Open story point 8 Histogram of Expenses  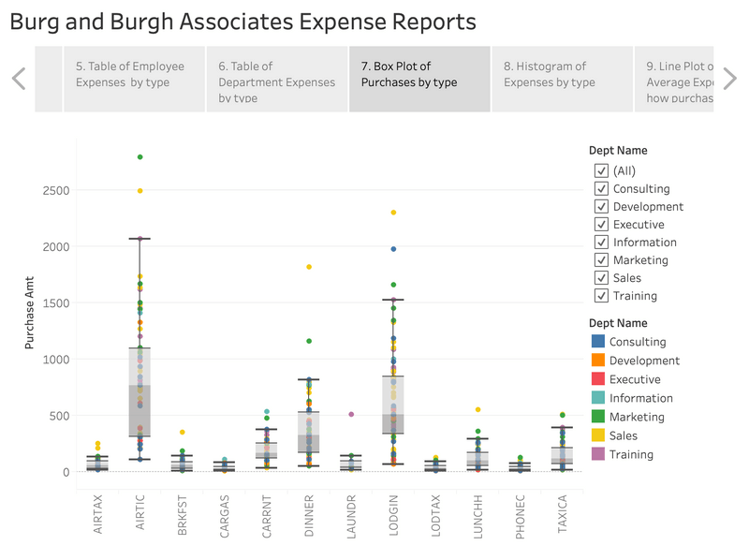click(563, 80)
